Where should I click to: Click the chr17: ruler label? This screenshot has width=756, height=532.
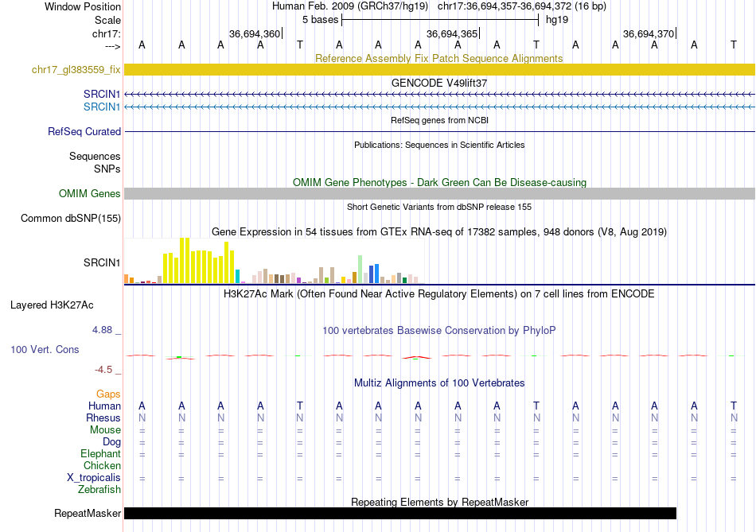click(107, 33)
